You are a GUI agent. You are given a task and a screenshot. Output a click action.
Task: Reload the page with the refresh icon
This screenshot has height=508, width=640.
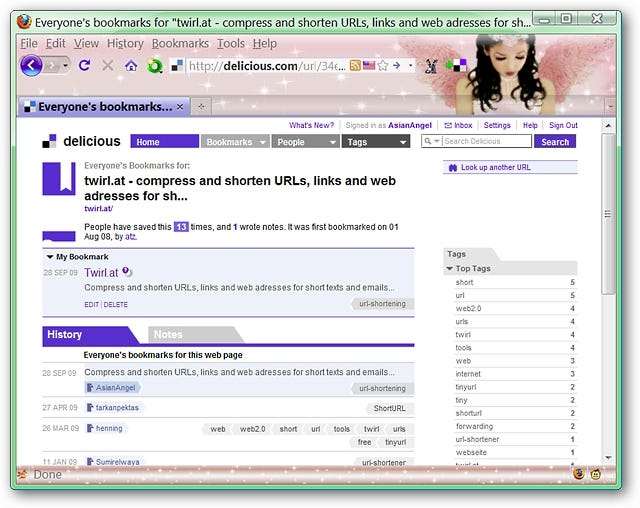(84, 66)
